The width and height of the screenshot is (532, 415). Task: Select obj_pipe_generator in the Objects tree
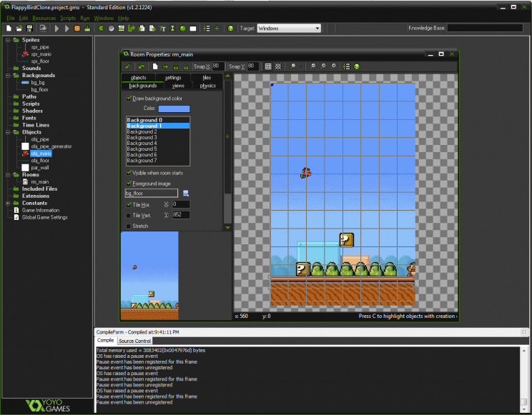coord(50,146)
